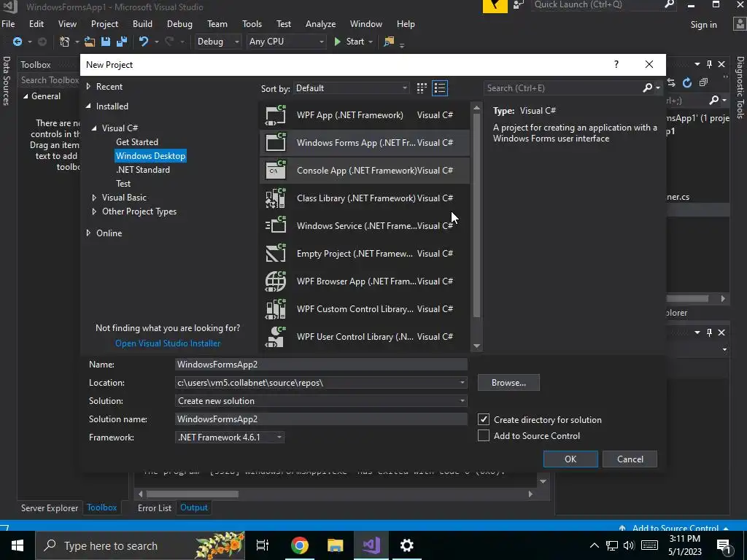Collapse the Visual C# node
The image size is (747, 560).
[x=94, y=128]
